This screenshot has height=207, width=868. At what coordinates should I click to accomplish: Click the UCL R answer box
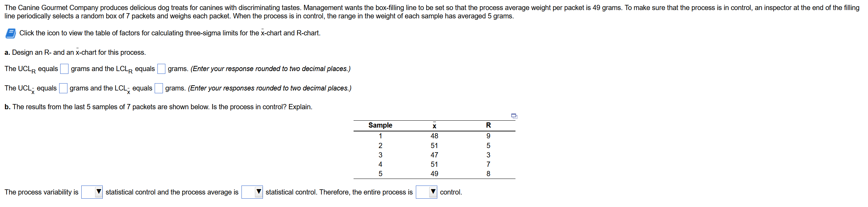(x=64, y=68)
